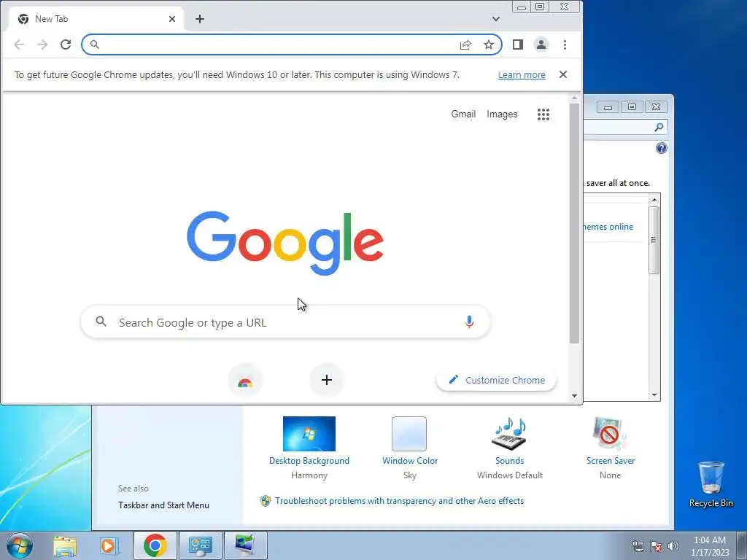747x560 pixels.
Task: Open Action Center flag icon
Action: (x=656, y=547)
